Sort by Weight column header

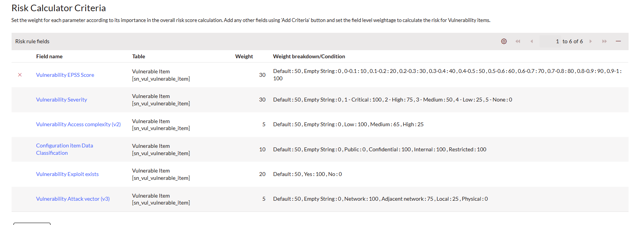244,56
